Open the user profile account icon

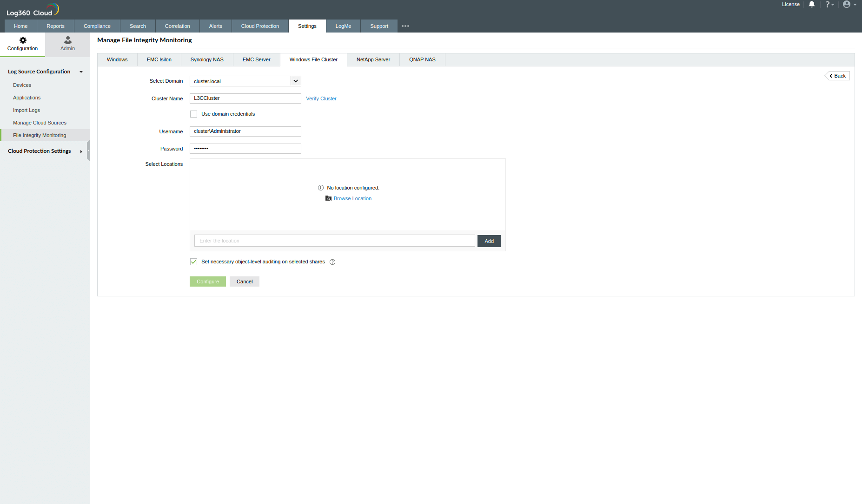click(x=847, y=4)
